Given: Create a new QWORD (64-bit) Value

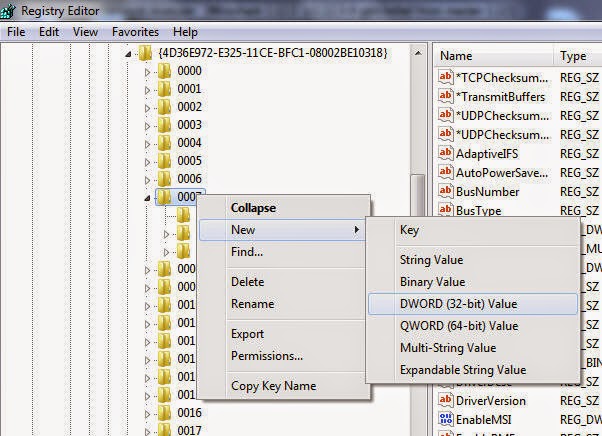Looking at the screenshot, I should pos(459,326).
